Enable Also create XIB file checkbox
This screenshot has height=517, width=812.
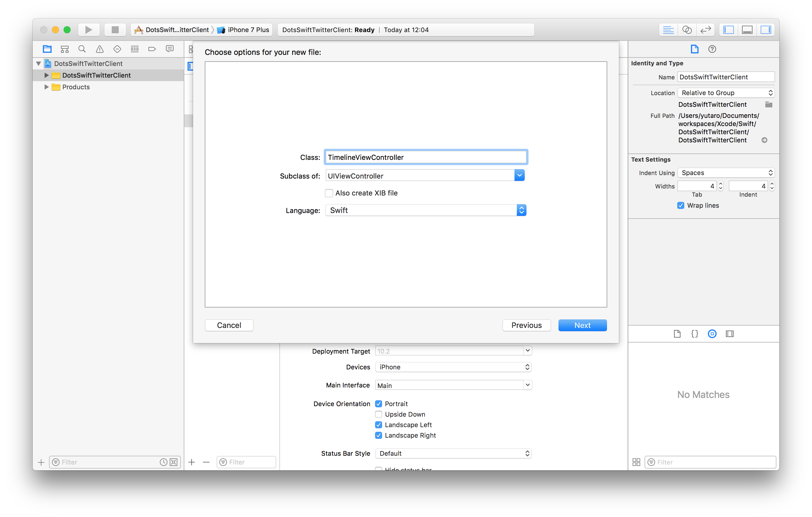point(329,193)
